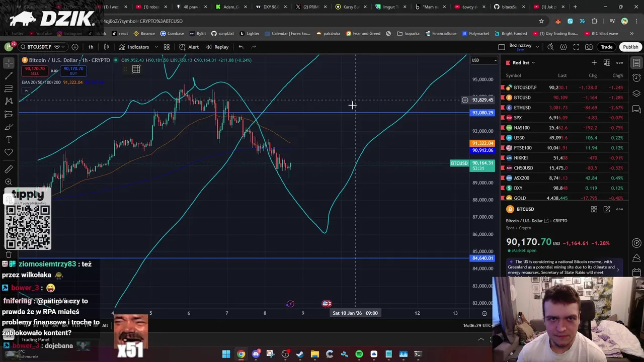Image resolution: width=644 pixels, height=362 pixels.
Task: Select the brush drawing tool
Action: coord(9,127)
